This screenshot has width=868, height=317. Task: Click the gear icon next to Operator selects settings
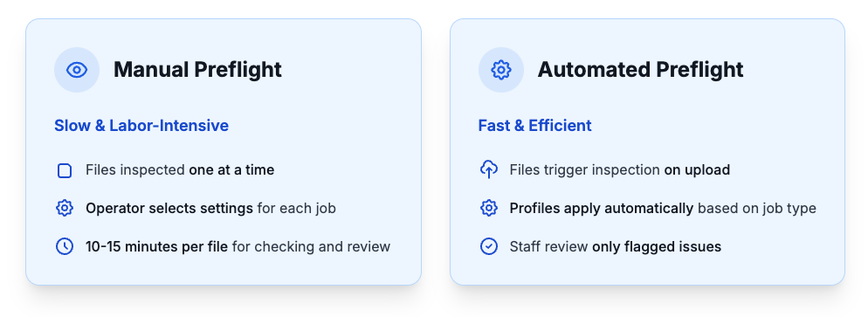point(65,208)
